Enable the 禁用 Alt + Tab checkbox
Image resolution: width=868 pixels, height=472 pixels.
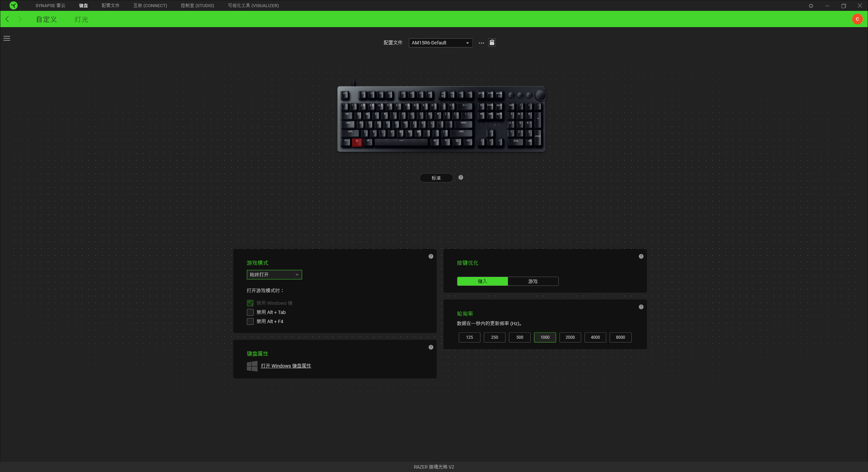pyautogui.click(x=250, y=312)
